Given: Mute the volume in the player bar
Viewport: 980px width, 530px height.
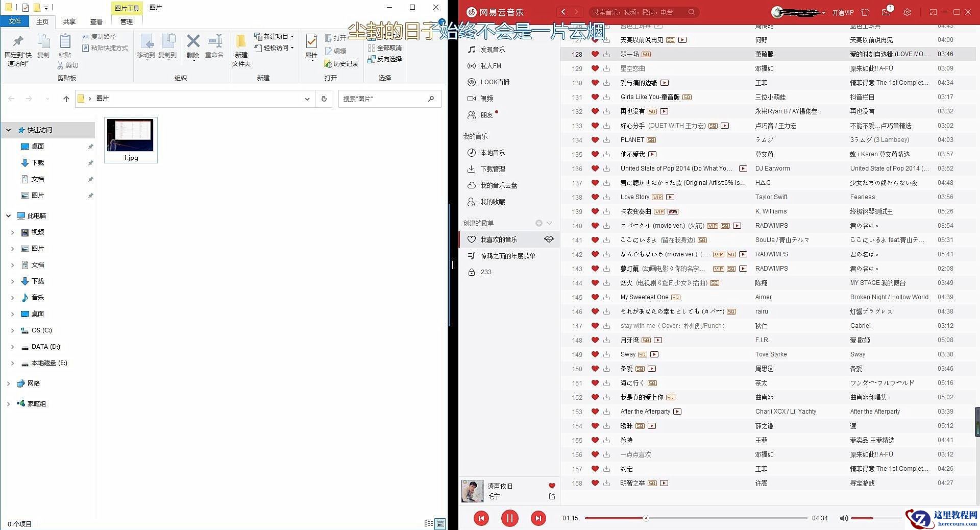Looking at the screenshot, I should [x=844, y=518].
